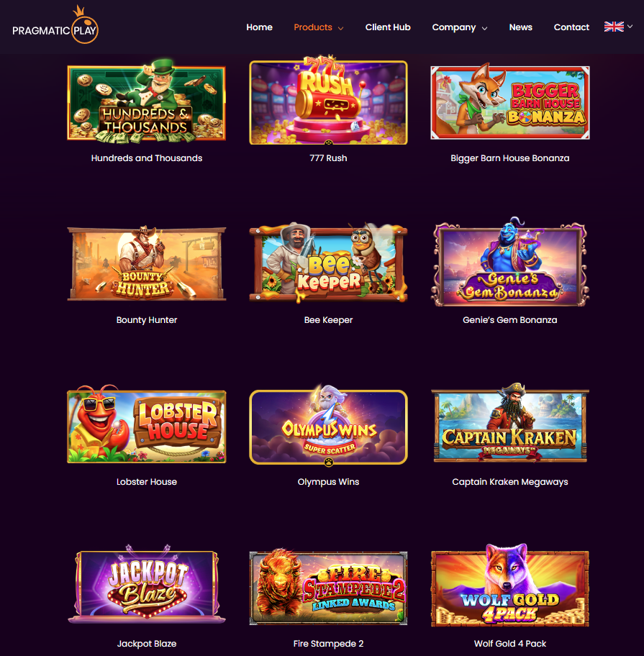Expand the Products menu chevron
This screenshot has width=644, height=656.
click(x=340, y=28)
